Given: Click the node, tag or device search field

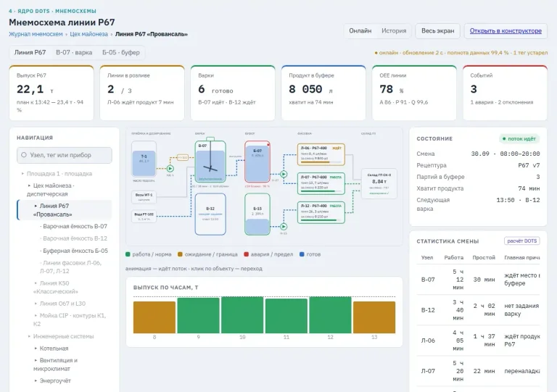Looking at the screenshot, I should [65, 155].
